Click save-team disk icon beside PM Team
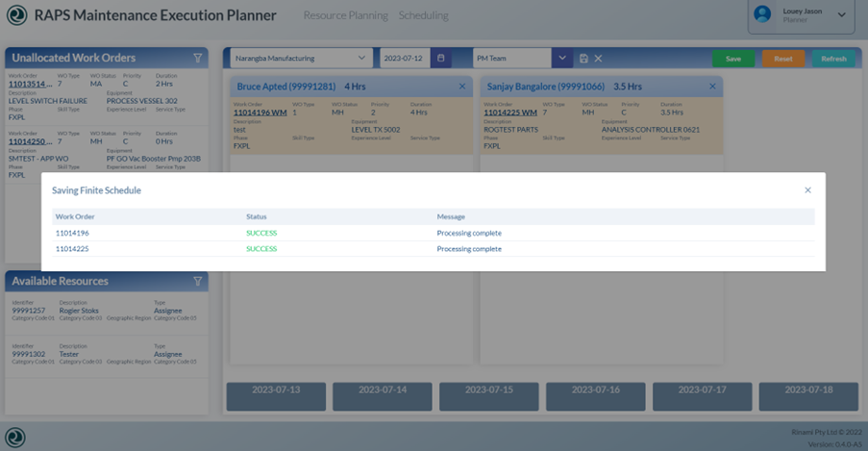The image size is (868, 451). [x=583, y=59]
